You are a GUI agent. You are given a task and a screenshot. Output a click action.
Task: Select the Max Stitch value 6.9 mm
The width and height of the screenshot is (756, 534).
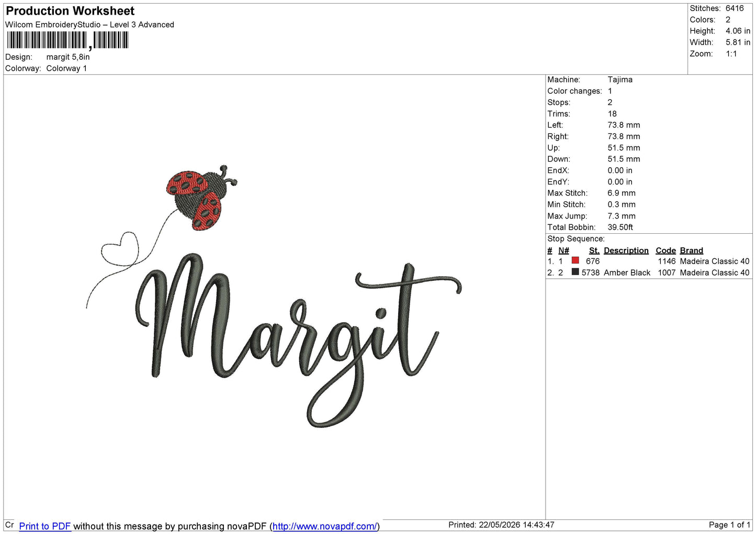tap(622, 193)
